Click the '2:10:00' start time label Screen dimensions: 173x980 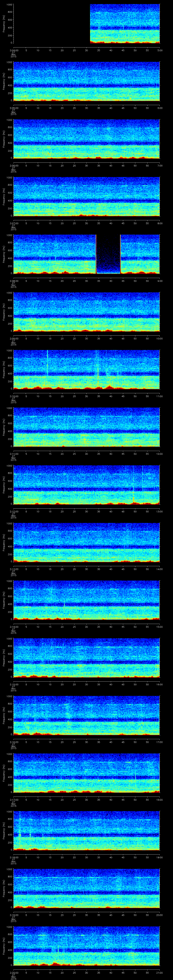(x=14, y=396)
